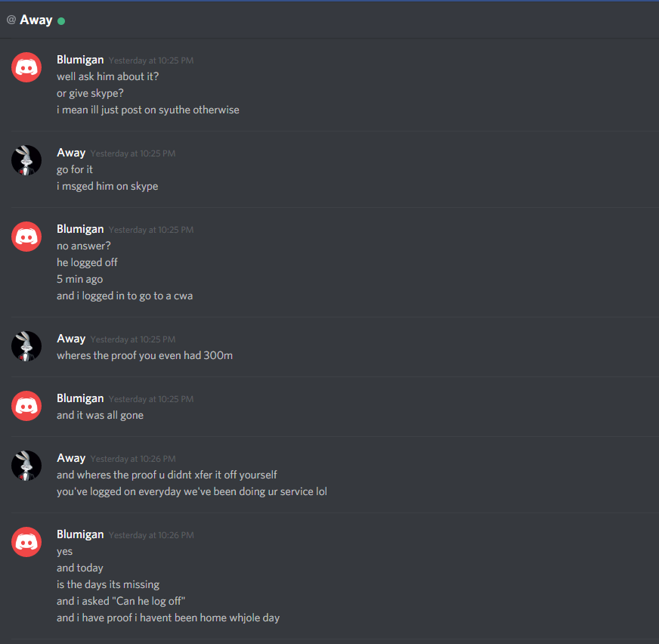Click Blumigan's avatar beside "well ask him about it?"
This screenshot has width=659, height=644.
click(x=26, y=67)
